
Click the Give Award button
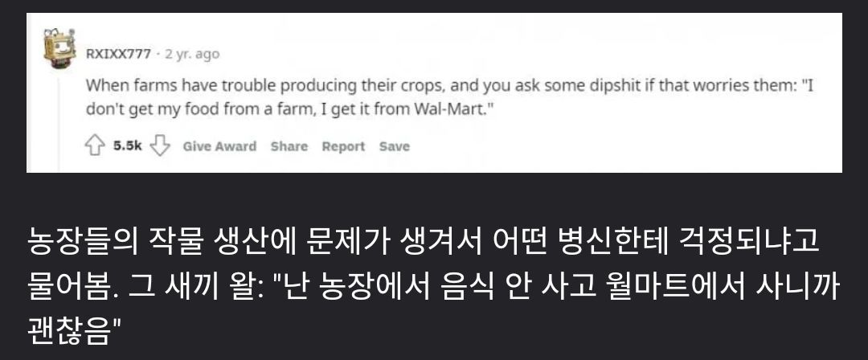pos(219,146)
